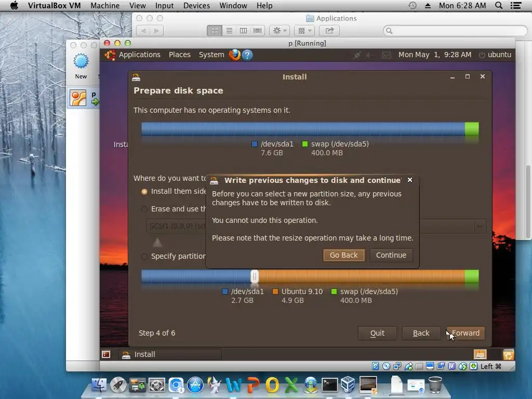Click the video capture icon in VM status bar
532x399 pixels.
tap(441, 366)
